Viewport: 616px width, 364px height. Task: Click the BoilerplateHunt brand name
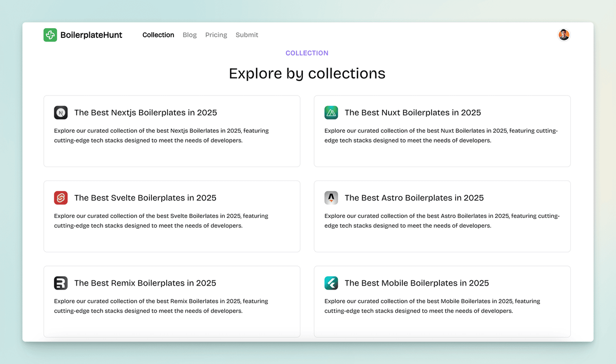(91, 35)
